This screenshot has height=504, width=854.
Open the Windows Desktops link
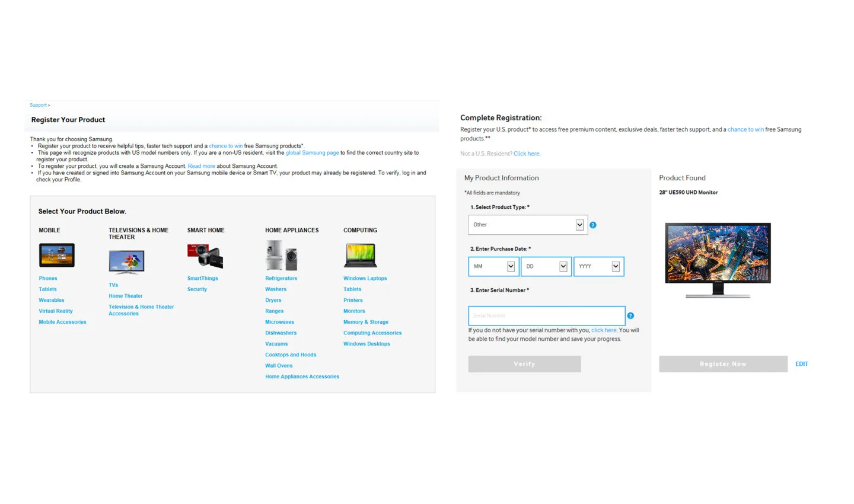click(367, 344)
